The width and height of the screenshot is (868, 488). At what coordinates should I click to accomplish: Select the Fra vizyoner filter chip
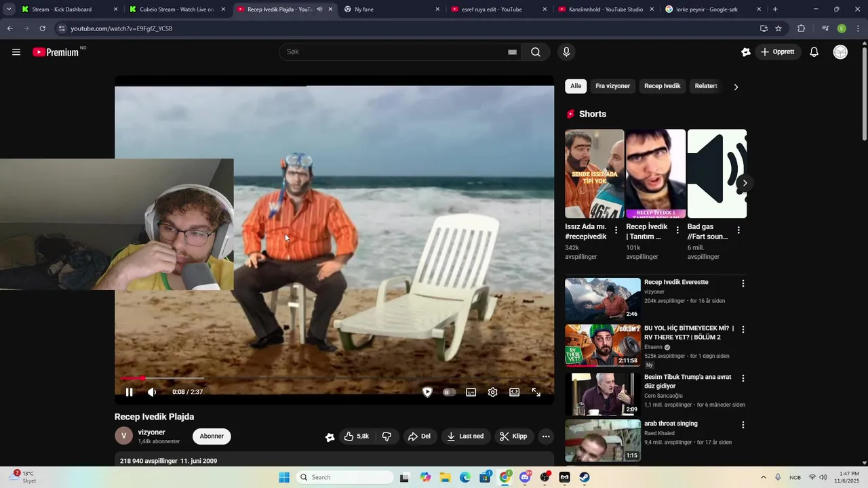(612, 86)
